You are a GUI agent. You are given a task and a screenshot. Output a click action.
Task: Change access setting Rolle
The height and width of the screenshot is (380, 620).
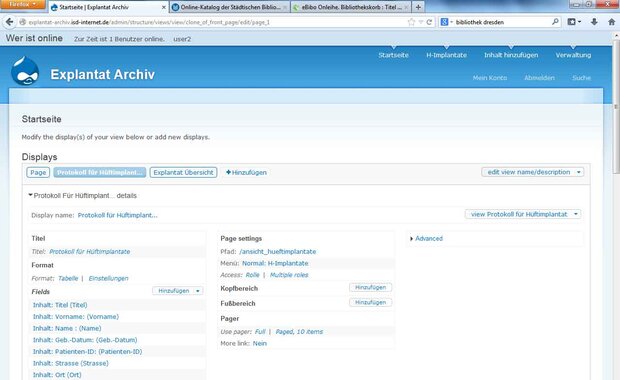tap(252, 275)
